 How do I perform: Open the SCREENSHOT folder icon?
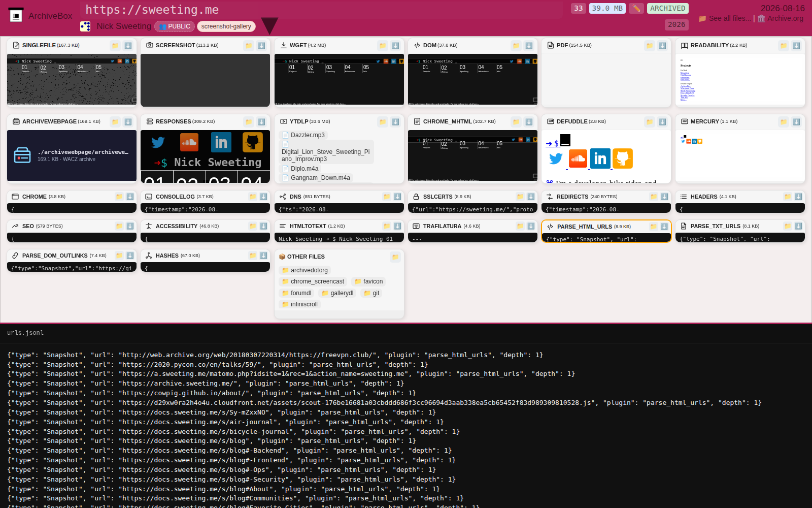point(249,46)
